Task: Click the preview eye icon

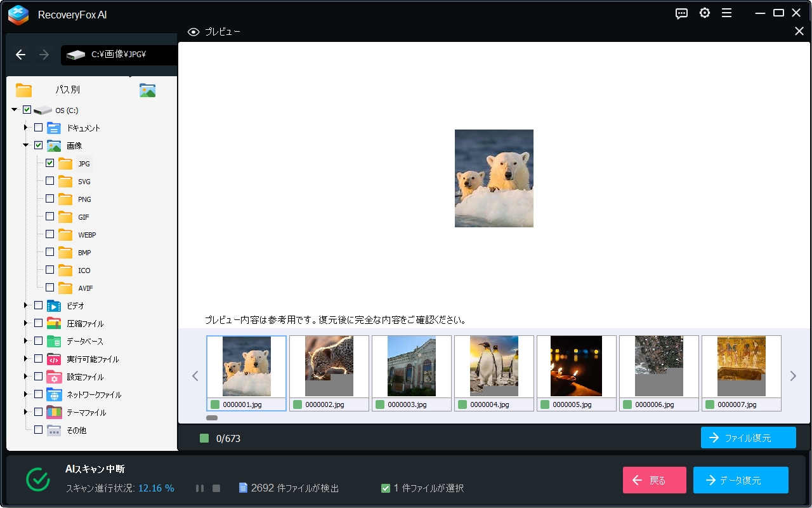Action: click(193, 31)
